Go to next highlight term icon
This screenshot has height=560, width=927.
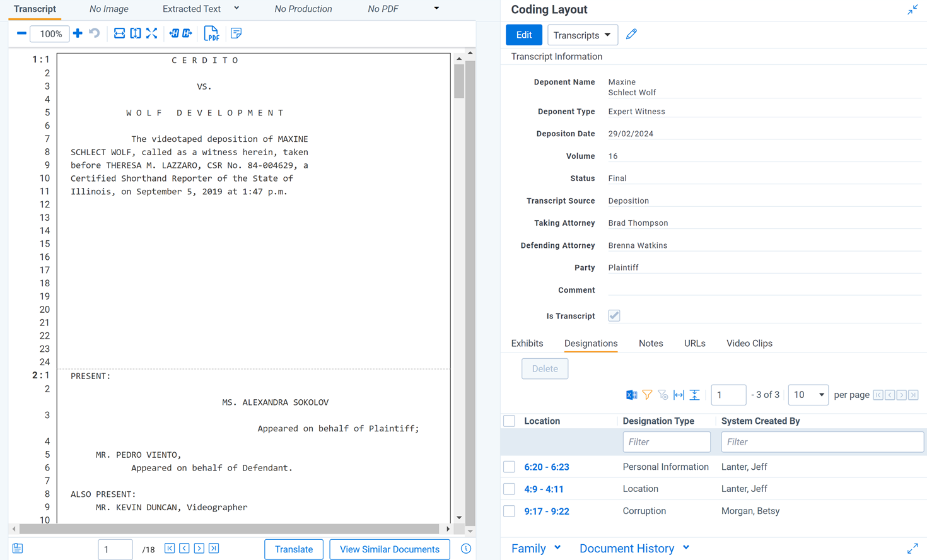pyautogui.click(x=187, y=33)
